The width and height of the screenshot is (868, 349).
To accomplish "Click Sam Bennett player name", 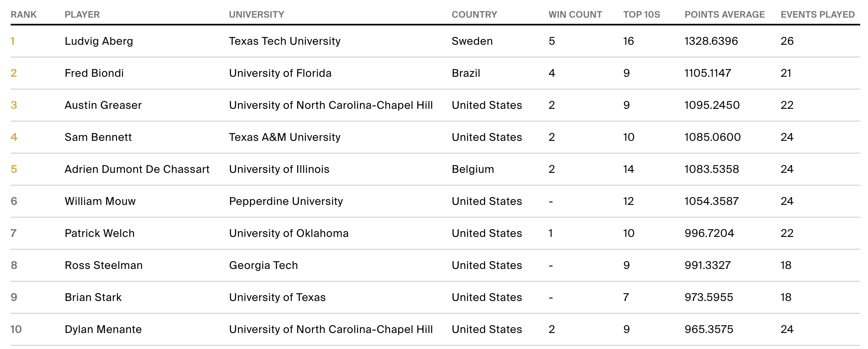I will coord(98,137).
